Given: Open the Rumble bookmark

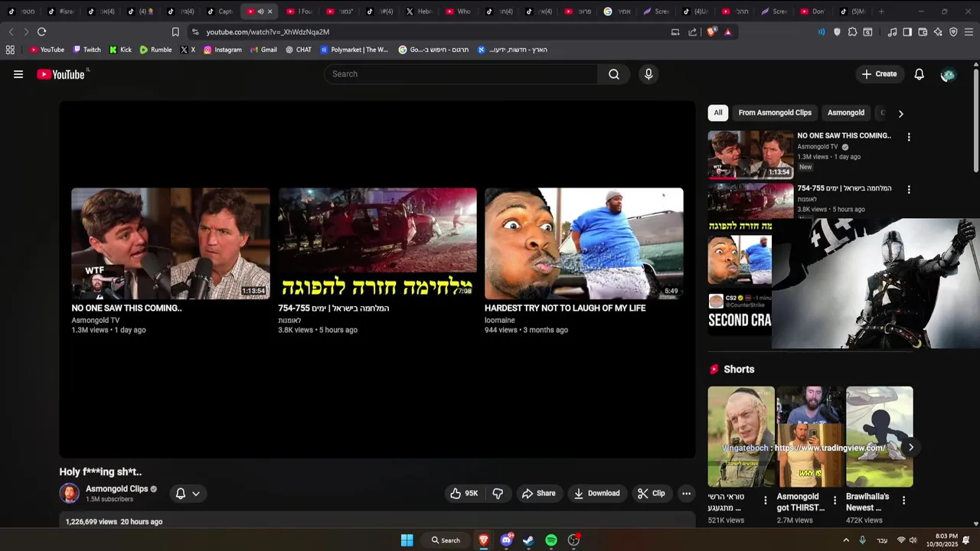Looking at the screenshot, I should tap(155, 50).
